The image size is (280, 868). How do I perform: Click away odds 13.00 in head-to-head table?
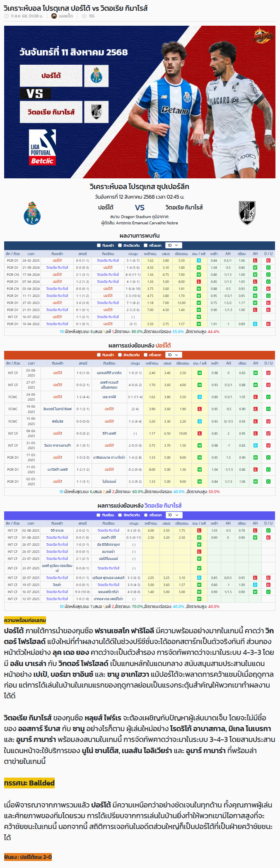(182, 303)
